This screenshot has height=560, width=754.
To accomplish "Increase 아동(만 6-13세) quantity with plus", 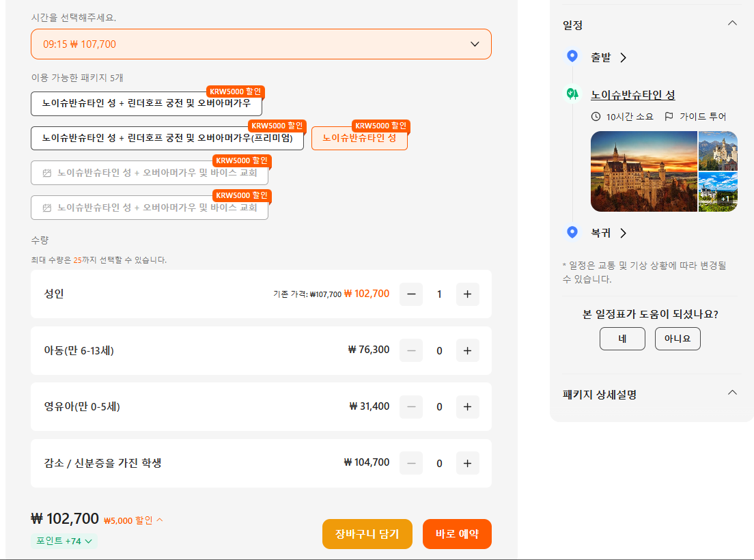I will click(x=467, y=350).
